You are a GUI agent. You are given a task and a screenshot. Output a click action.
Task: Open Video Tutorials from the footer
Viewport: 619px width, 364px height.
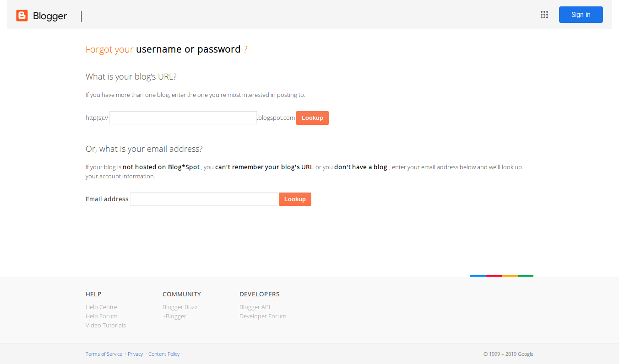[105, 325]
